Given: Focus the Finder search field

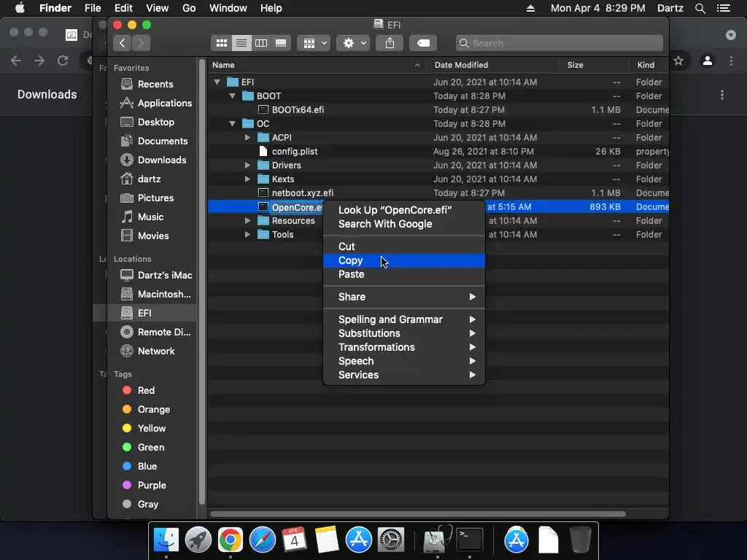Looking at the screenshot, I should click(x=560, y=43).
